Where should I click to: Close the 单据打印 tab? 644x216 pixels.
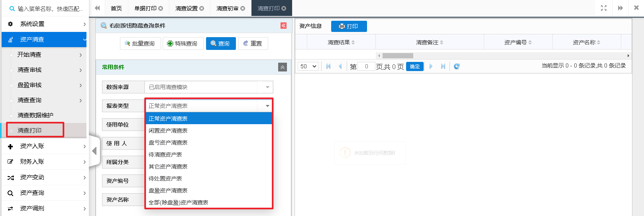(x=161, y=8)
